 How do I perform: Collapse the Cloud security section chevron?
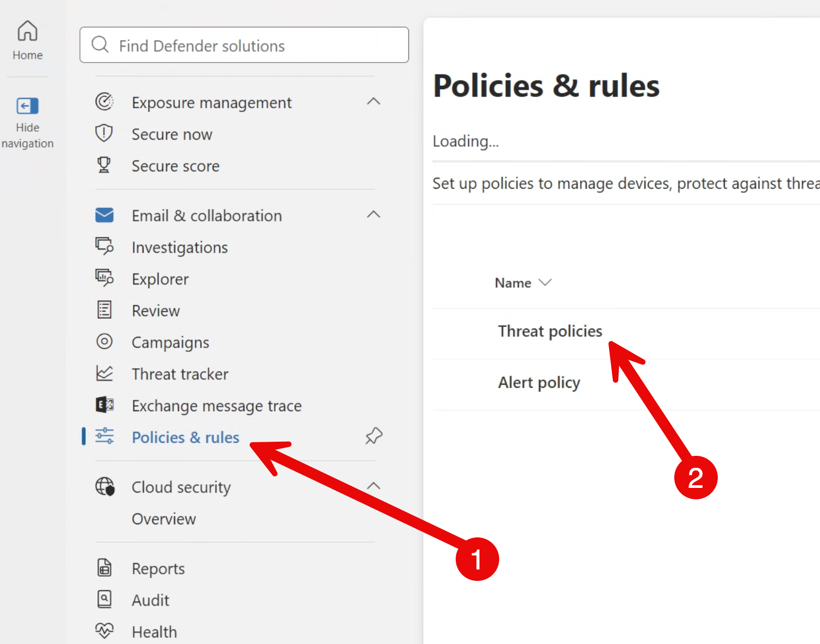point(374,486)
